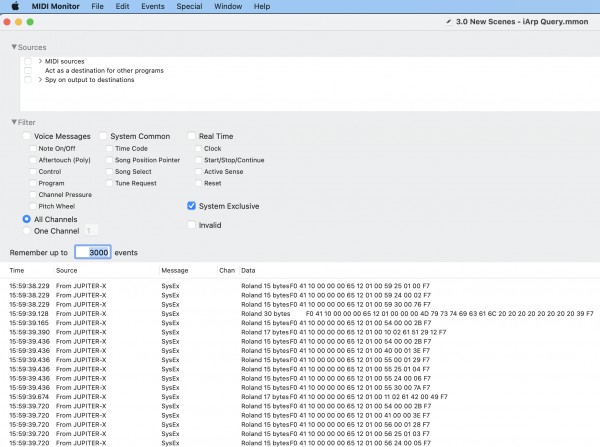Select row with data ending 41 00 00 3E F7

point(300,415)
